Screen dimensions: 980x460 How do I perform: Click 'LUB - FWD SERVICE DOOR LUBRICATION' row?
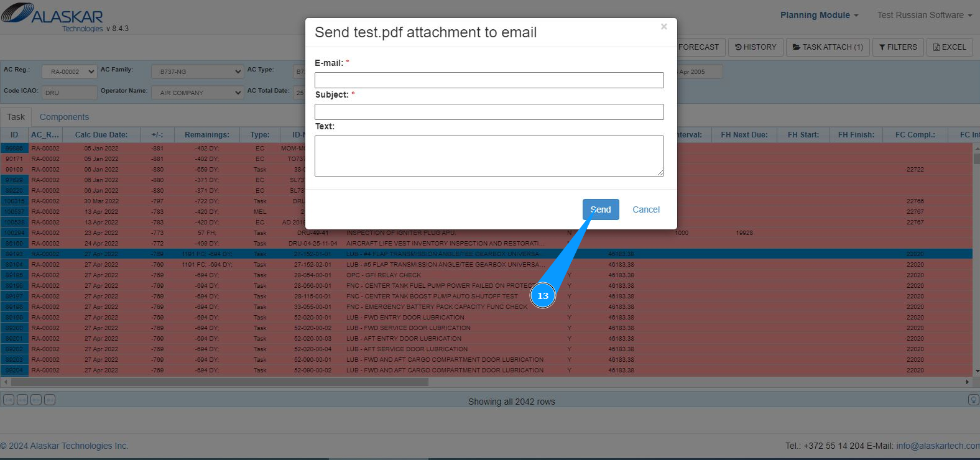click(409, 328)
